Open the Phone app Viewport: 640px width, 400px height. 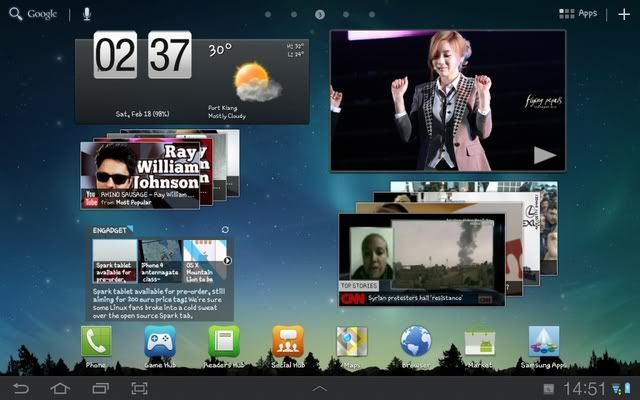[96, 342]
